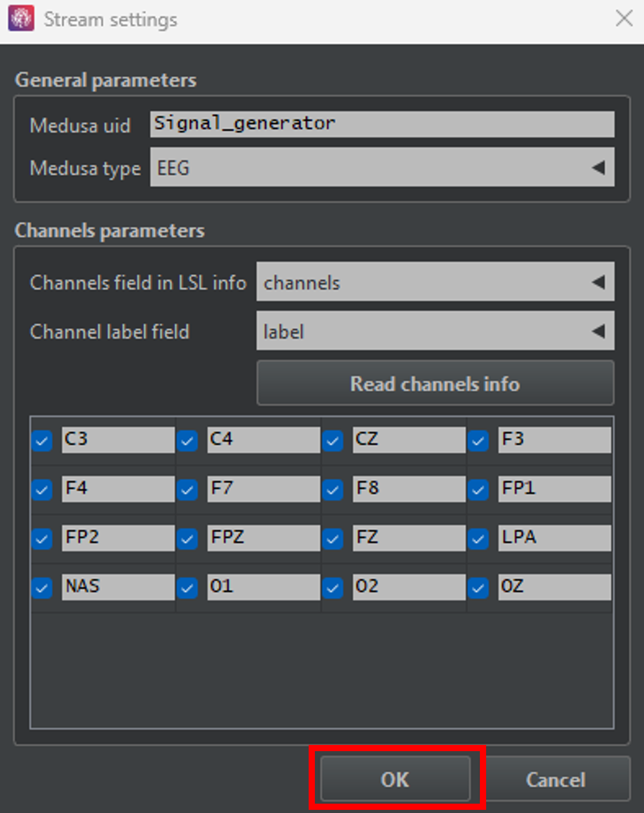
Task: Toggle the CZ channel checkbox
Action: [333, 441]
